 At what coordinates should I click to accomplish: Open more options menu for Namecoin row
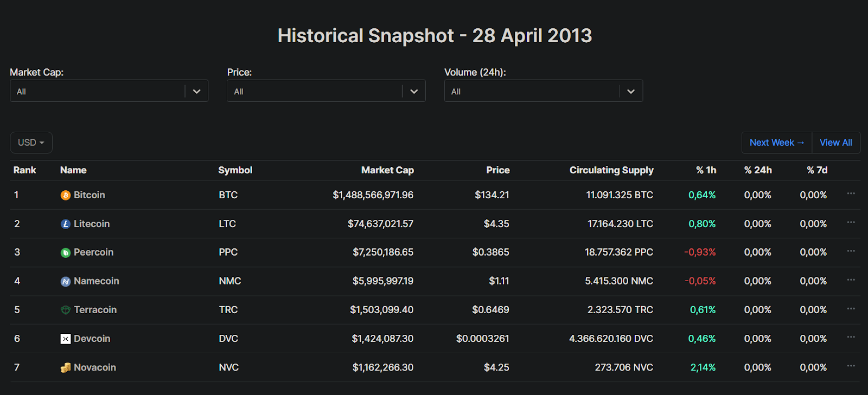pos(851,280)
